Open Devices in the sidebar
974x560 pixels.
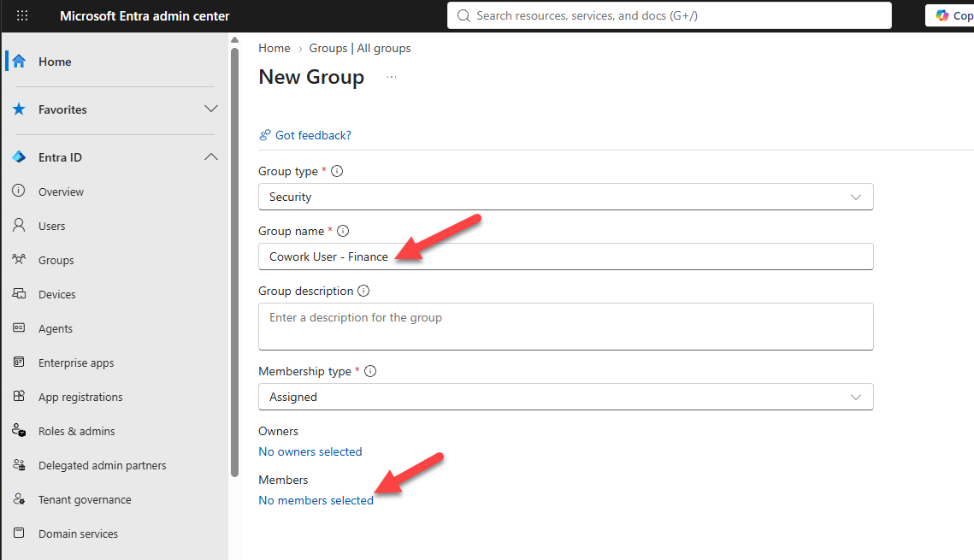[x=57, y=294]
